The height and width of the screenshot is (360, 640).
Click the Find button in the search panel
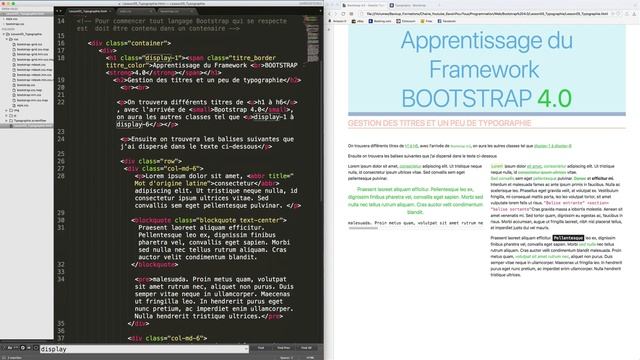(261, 348)
